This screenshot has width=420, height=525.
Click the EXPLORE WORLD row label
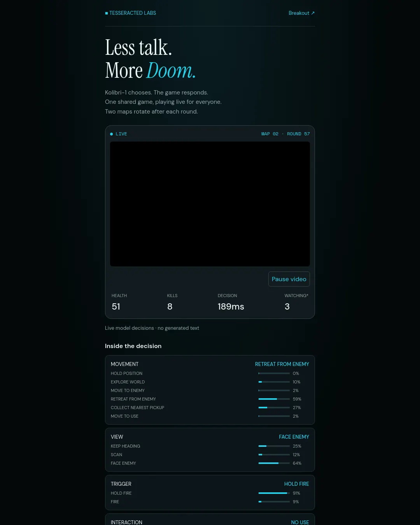(x=128, y=382)
